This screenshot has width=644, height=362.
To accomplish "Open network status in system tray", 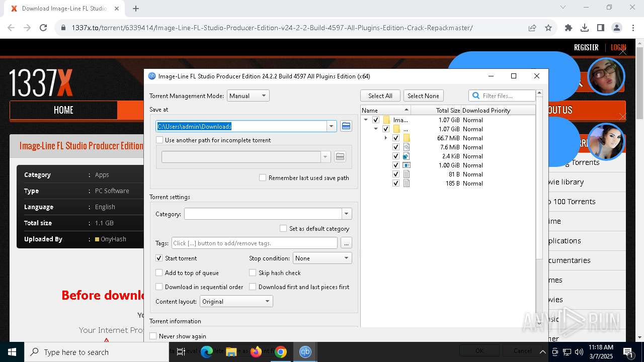I will (x=567, y=352).
